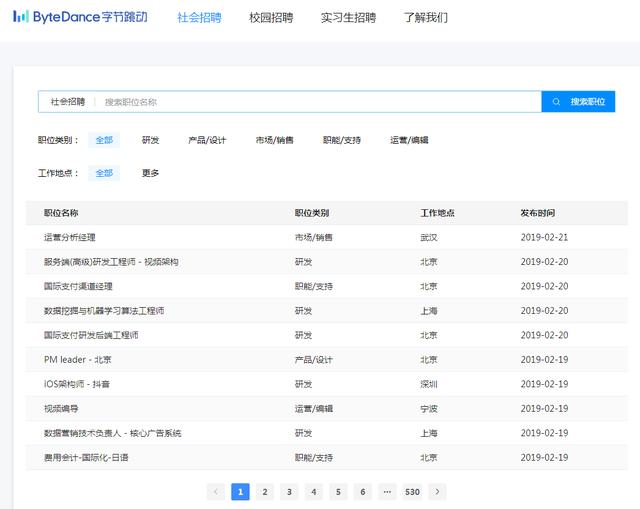Select page 1 in pagination
The image size is (640, 509).
(240, 491)
